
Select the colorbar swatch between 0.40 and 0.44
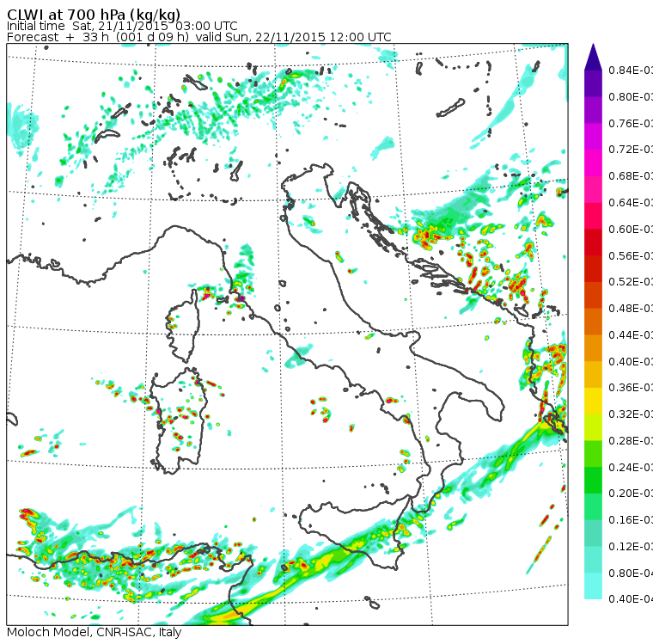coord(593,348)
